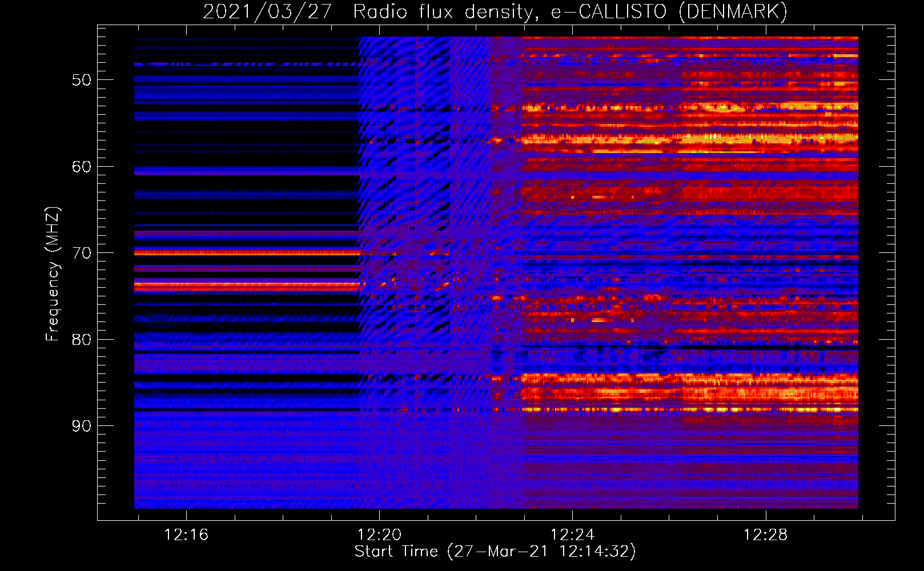Click the 80 MHz frequency tick label

point(82,340)
